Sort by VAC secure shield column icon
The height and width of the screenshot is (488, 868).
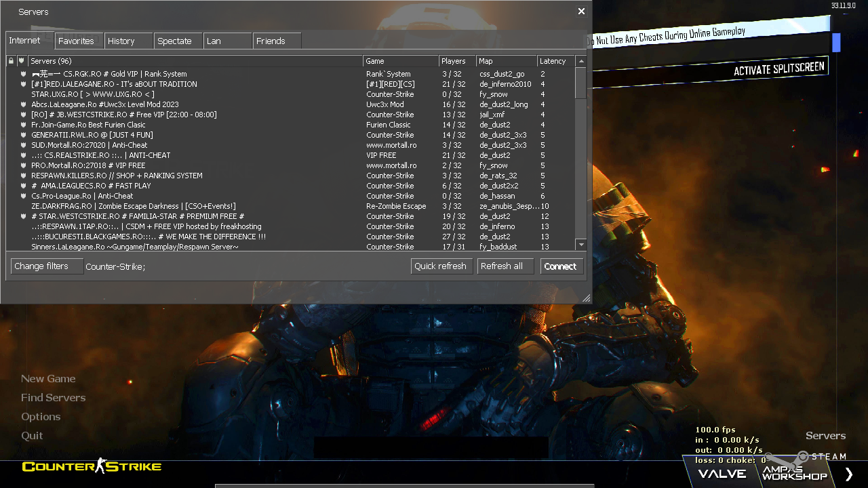(21, 61)
